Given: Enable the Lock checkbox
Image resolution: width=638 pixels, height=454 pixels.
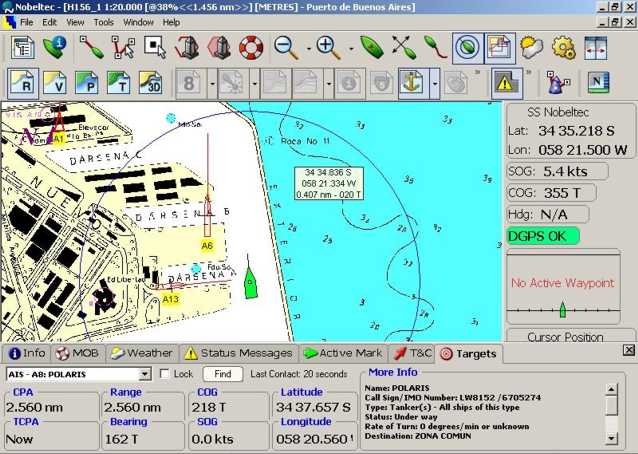Looking at the screenshot, I should click(164, 373).
